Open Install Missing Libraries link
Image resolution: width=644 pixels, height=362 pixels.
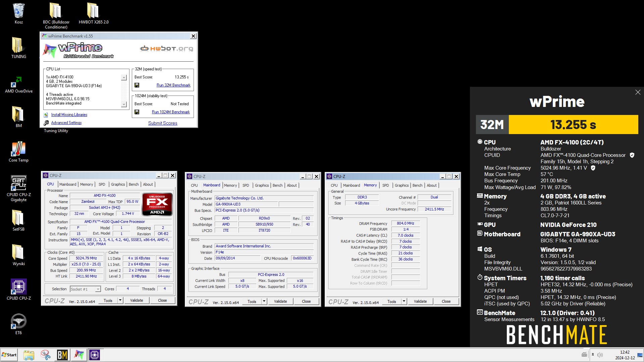pos(69,115)
